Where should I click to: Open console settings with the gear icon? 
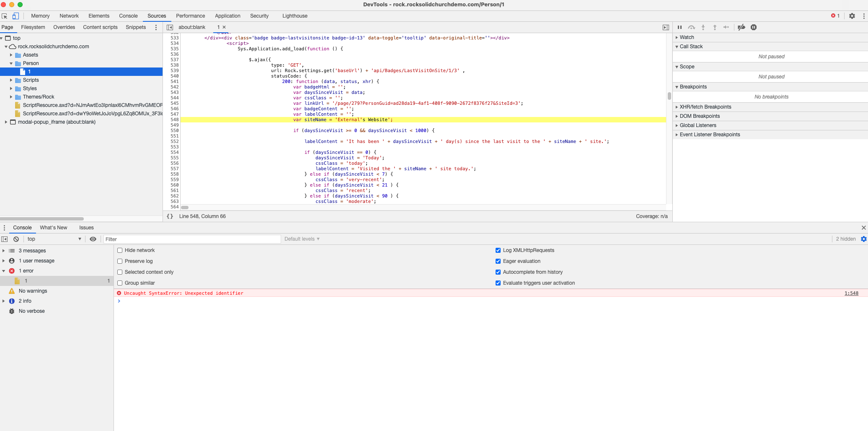coord(864,239)
